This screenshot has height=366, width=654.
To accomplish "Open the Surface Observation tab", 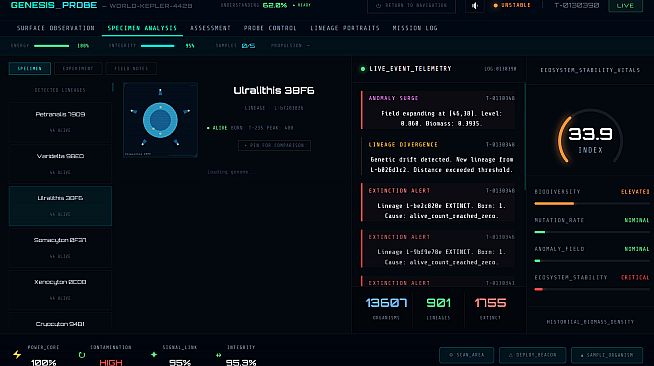I will click(55, 28).
